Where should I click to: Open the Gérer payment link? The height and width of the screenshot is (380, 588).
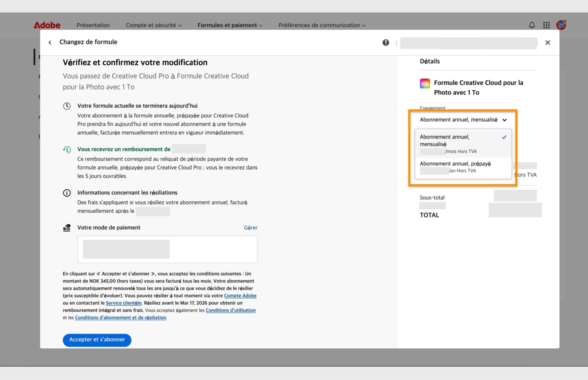(251, 227)
